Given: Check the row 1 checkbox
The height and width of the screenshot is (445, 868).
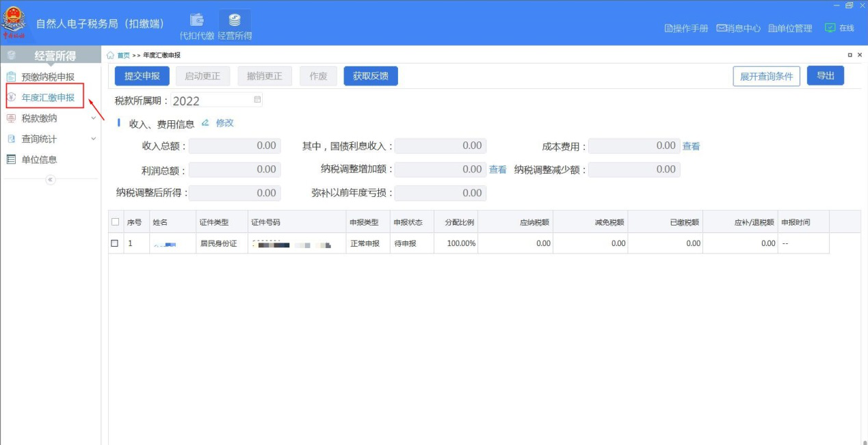Looking at the screenshot, I should (115, 243).
